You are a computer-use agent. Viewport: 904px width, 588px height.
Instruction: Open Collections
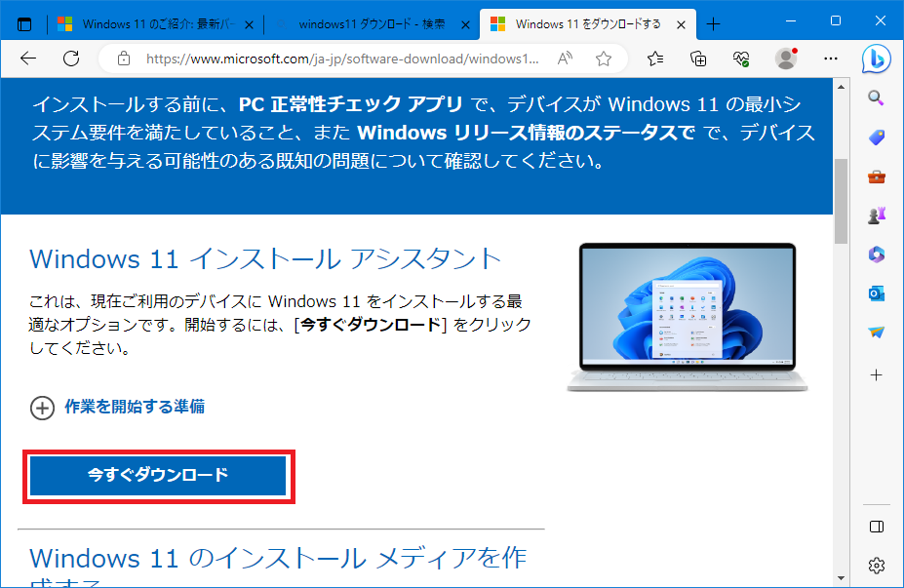(698, 59)
